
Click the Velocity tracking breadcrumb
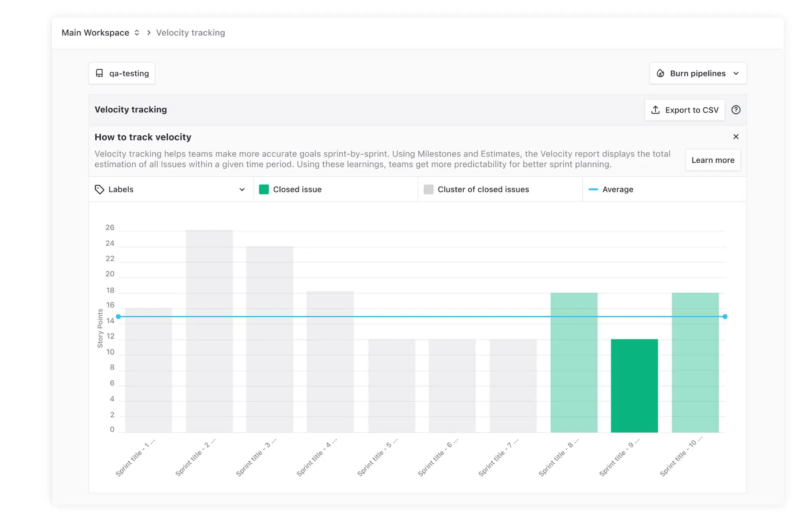[x=190, y=32]
